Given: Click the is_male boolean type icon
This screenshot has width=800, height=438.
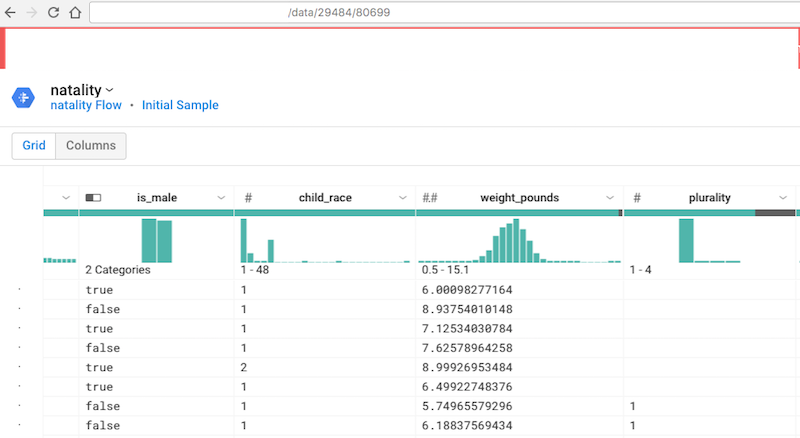Looking at the screenshot, I should click(x=93, y=198).
